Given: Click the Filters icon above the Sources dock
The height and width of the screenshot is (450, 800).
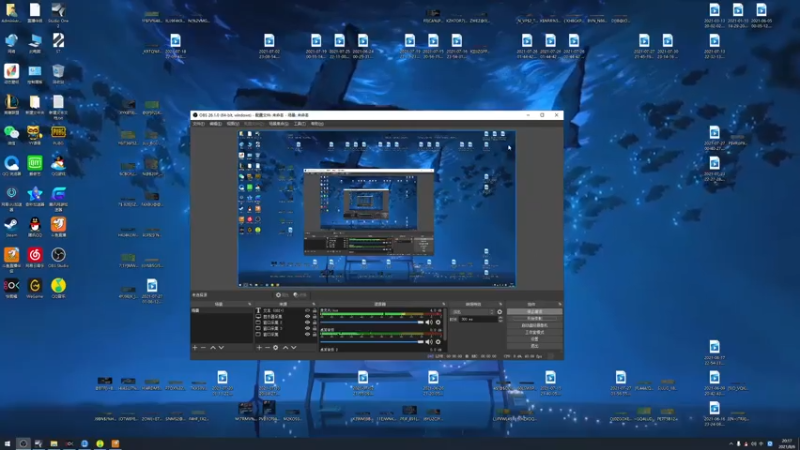Looking at the screenshot, I should click(x=299, y=295).
